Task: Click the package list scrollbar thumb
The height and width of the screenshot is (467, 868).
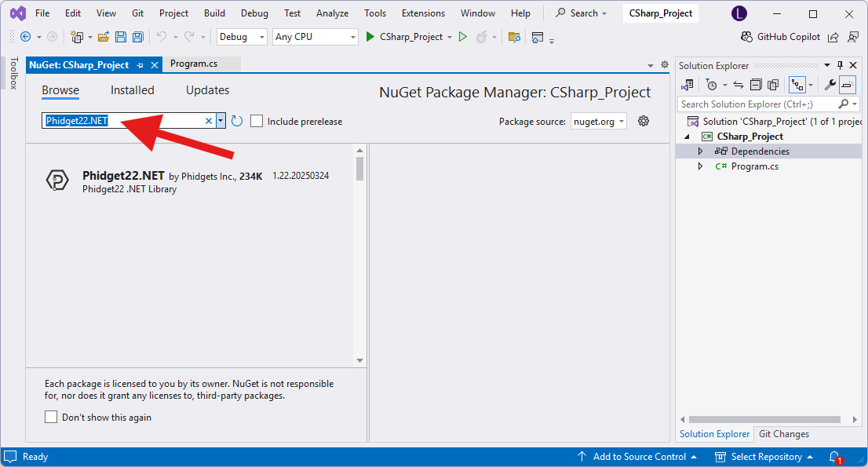Action: point(359,168)
